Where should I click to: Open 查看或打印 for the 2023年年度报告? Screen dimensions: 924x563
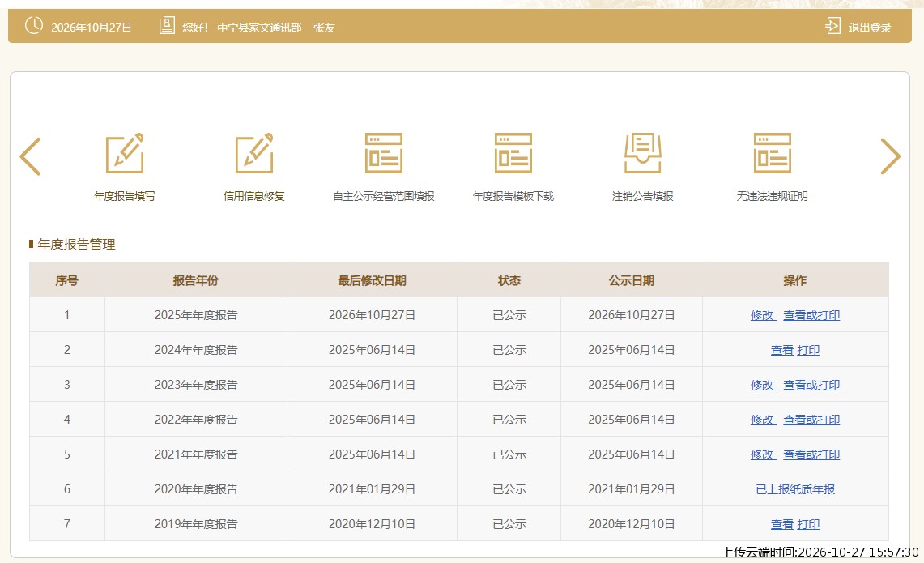click(x=811, y=385)
